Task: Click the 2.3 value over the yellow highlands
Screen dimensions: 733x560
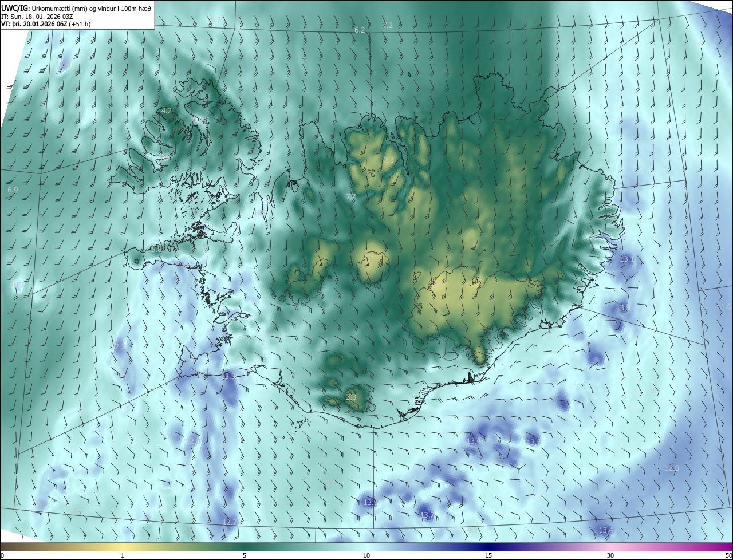Action: coord(388,161)
